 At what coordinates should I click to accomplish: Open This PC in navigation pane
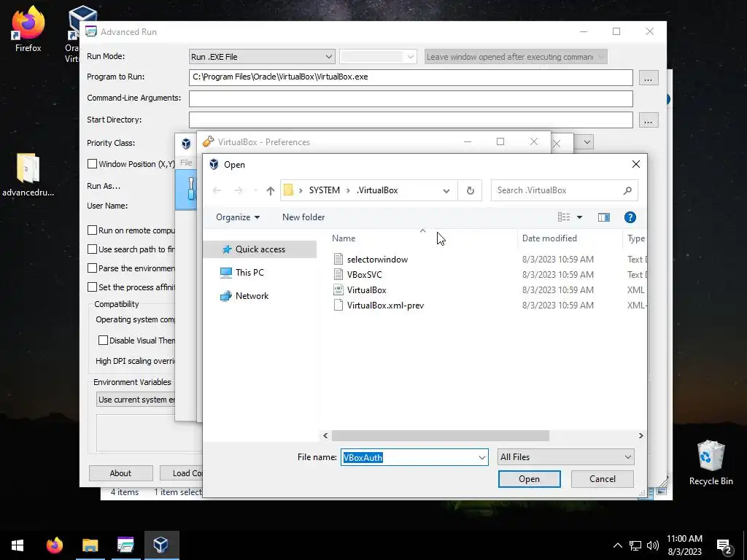249,273
